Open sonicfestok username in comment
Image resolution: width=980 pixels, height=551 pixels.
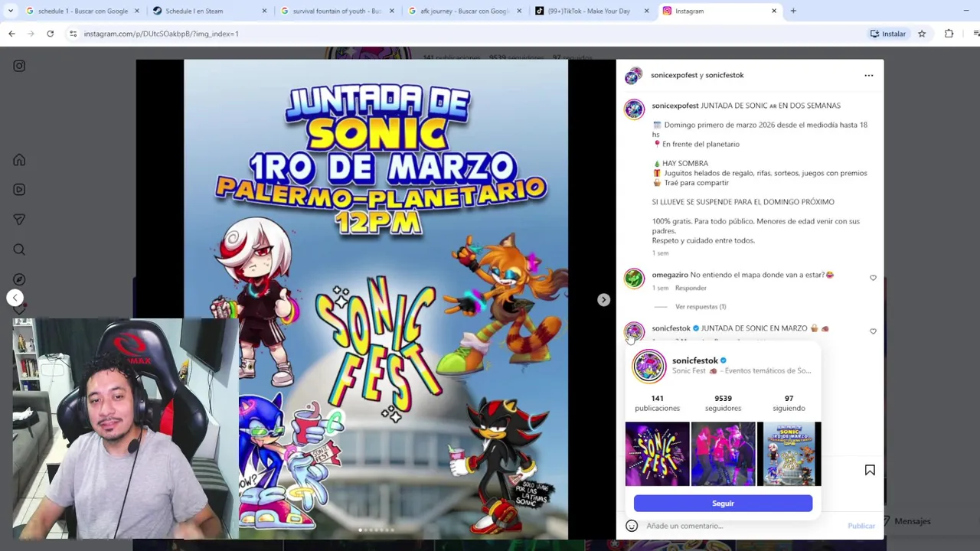click(x=671, y=328)
